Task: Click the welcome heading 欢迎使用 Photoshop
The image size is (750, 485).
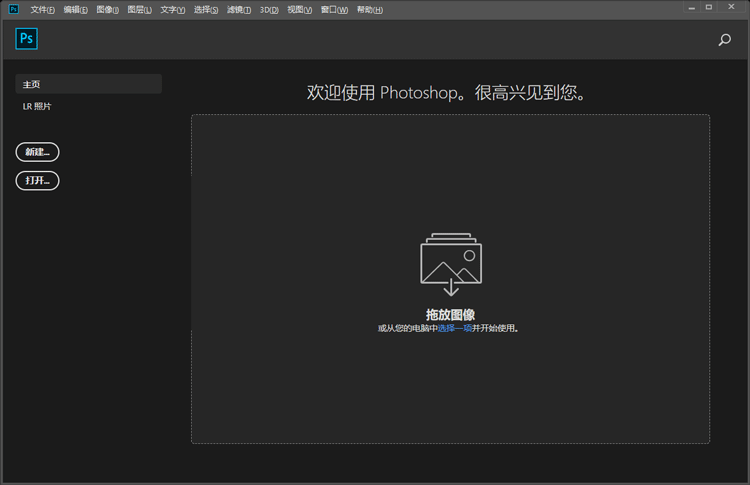Action: 446,92
